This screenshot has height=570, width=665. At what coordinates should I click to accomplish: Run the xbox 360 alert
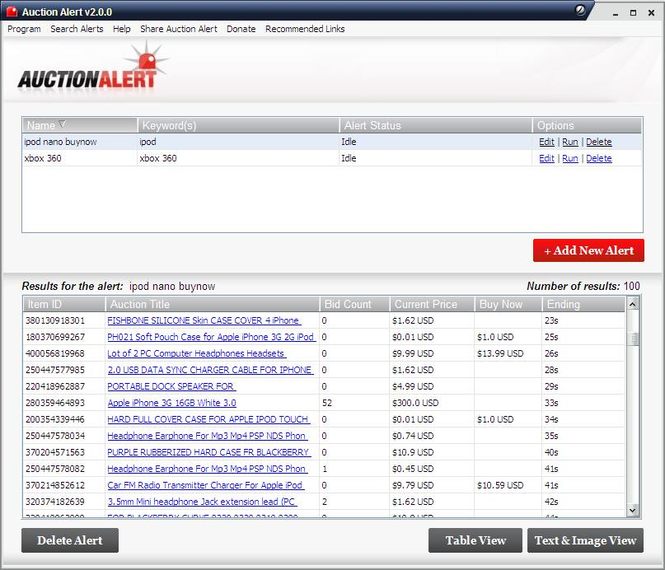(570, 158)
